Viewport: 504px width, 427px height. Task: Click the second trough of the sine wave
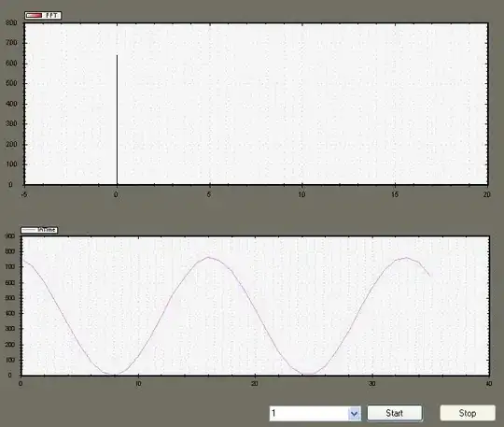(309, 375)
